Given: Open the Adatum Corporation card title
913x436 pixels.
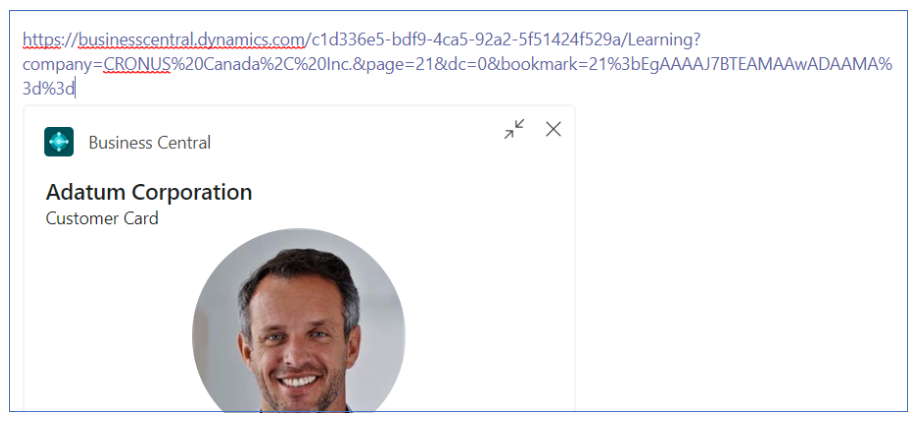Looking at the screenshot, I should [x=149, y=192].
